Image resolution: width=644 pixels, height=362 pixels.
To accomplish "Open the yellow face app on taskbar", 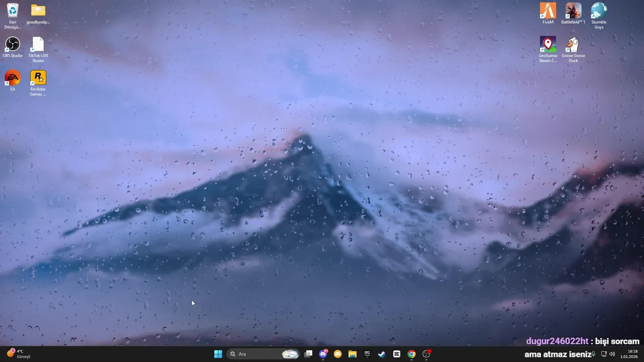I will (x=338, y=354).
